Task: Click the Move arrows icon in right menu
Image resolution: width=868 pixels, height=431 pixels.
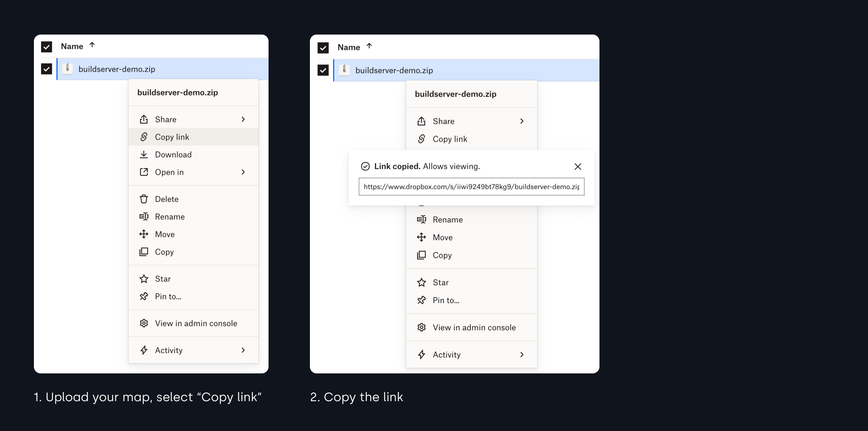Action: [x=421, y=237]
